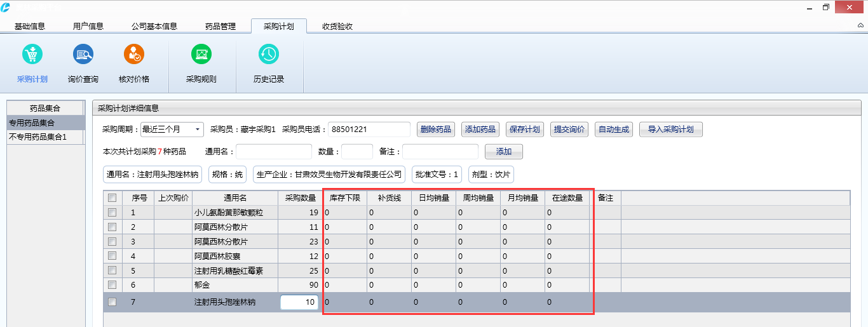Collapse the ribbon using the top-right chevron

pos(861,26)
